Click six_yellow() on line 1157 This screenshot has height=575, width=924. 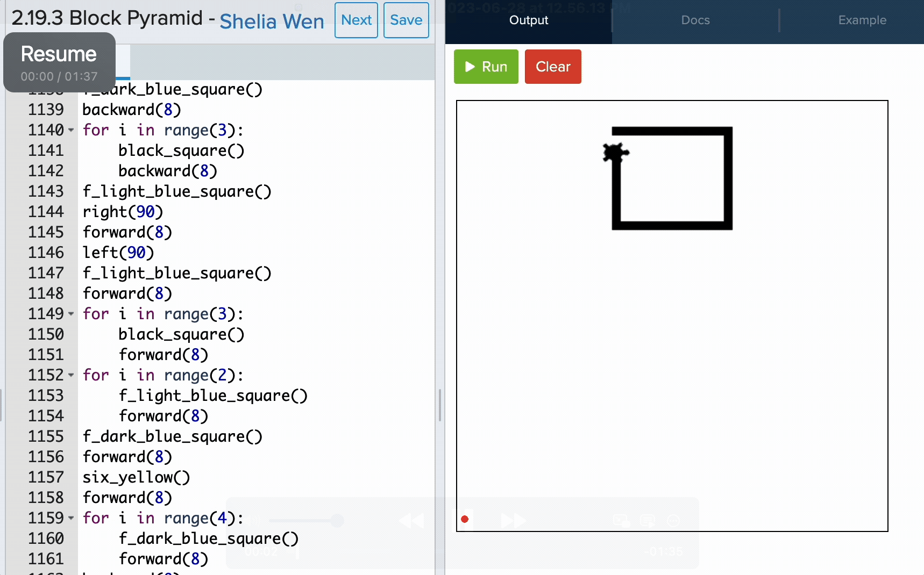coord(136,477)
